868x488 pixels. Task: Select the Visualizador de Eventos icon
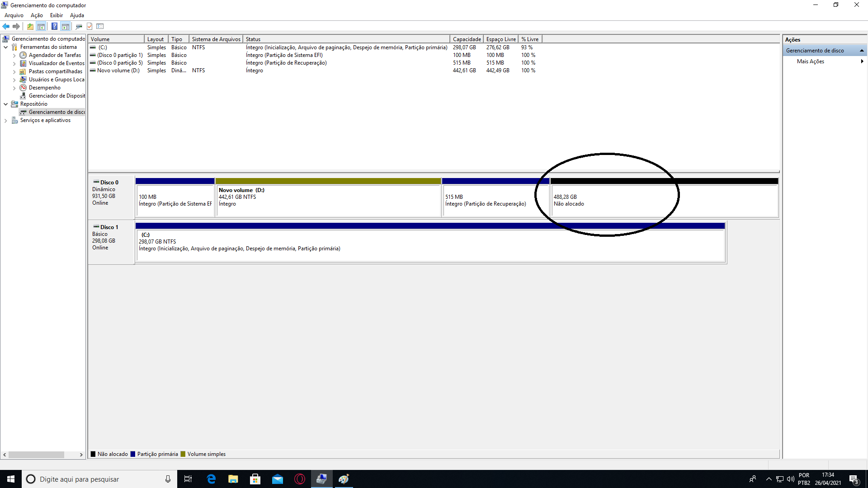coord(23,63)
